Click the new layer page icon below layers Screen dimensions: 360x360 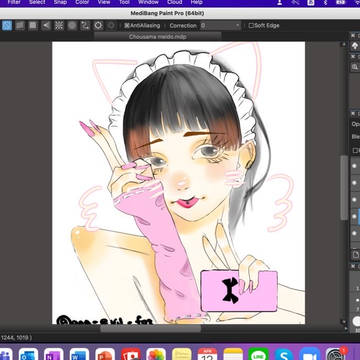coord(356,255)
